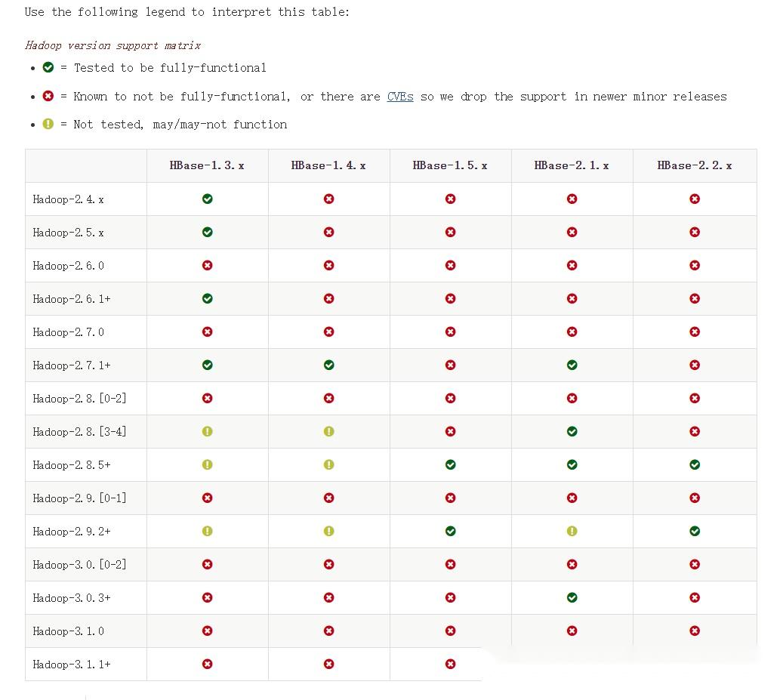Click green check for Hadoop-2.9.2+ under HBase-2.2.x
This screenshot has height=700, width=783.
(695, 531)
